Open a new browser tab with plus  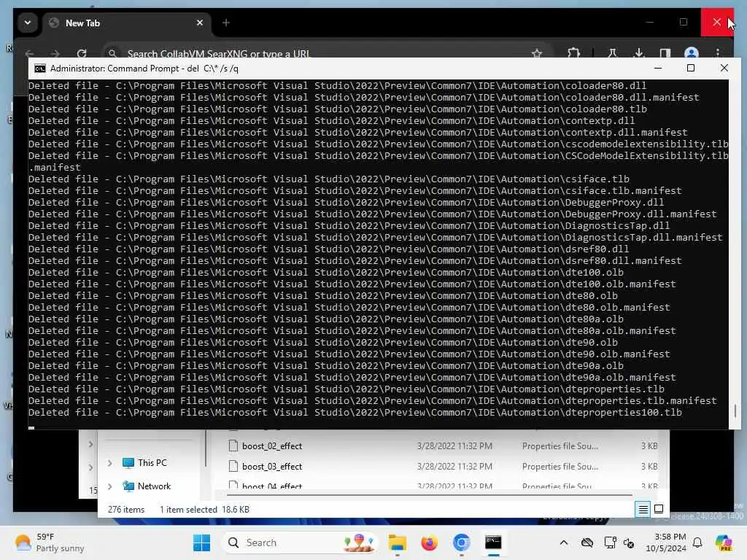point(226,23)
